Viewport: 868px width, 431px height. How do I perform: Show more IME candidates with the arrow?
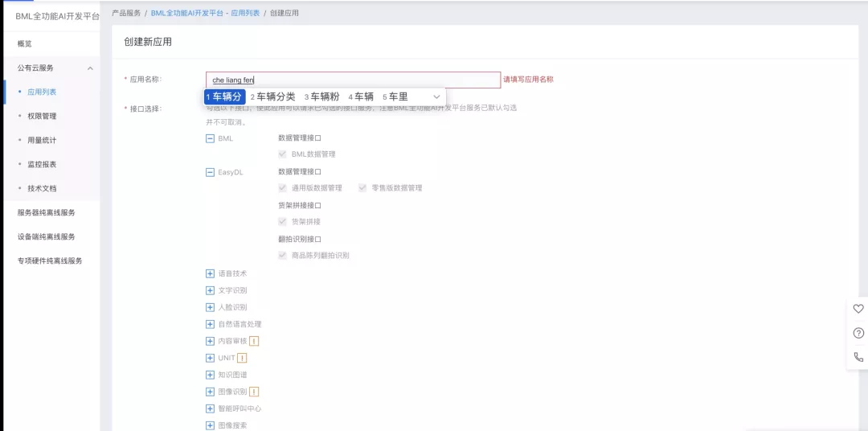[x=436, y=97]
